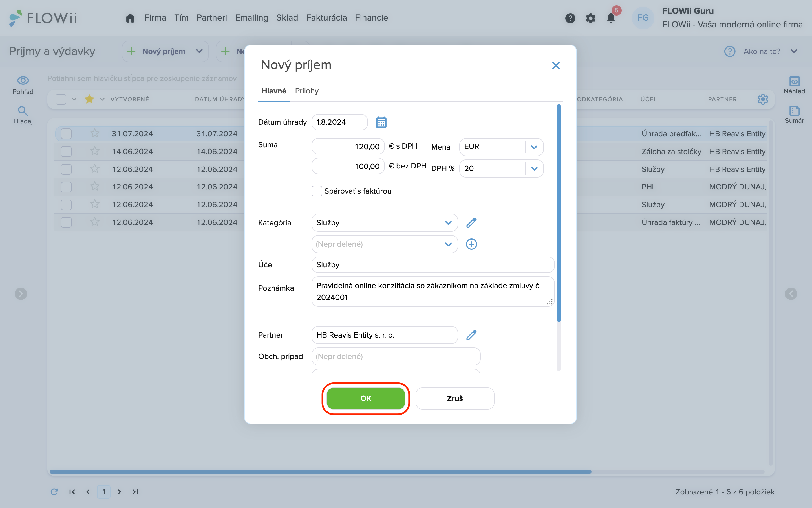Expand the left side panel arrow

coord(21,294)
